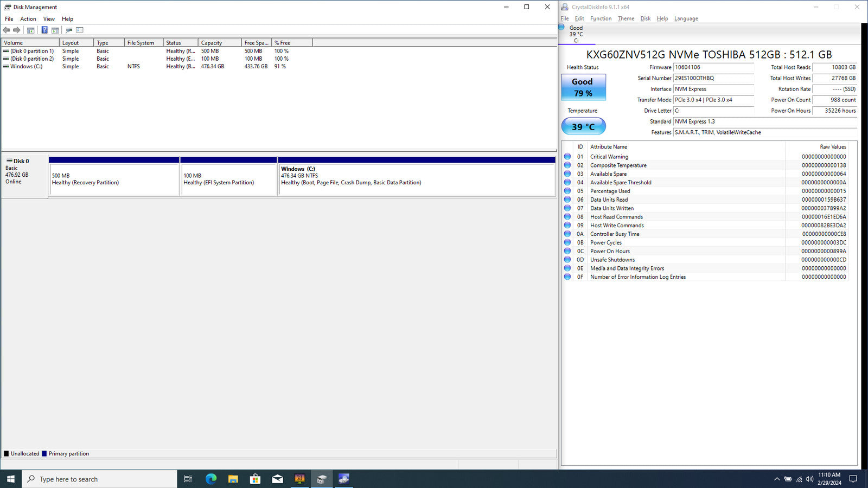Select the Data Units Written attribute row

(x=705, y=208)
